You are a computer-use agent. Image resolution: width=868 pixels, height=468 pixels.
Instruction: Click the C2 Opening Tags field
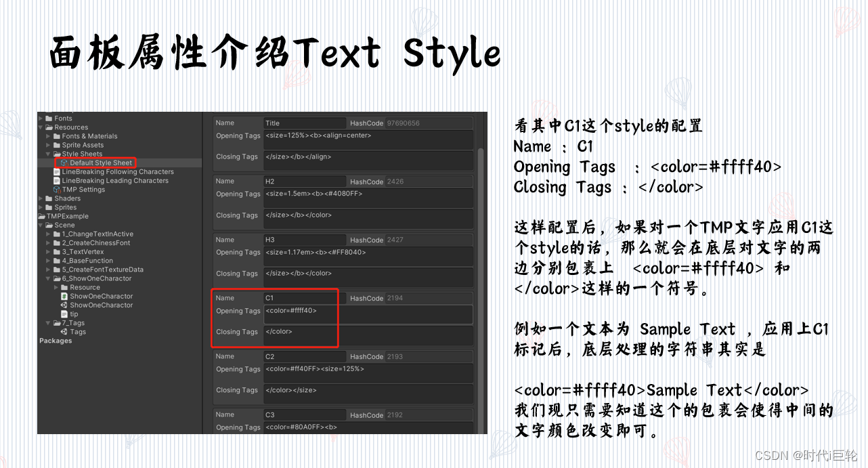pos(368,373)
